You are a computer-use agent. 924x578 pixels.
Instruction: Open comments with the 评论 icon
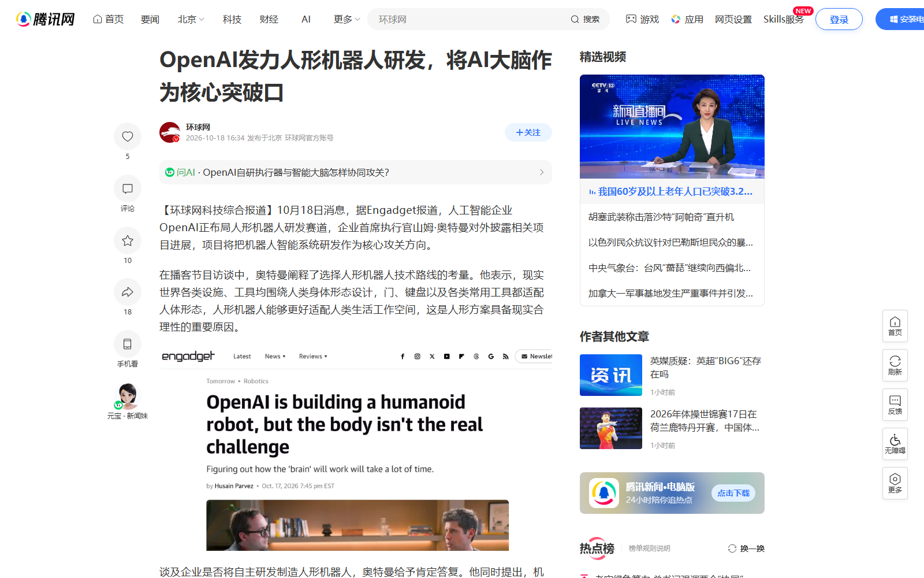tap(128, 188)
